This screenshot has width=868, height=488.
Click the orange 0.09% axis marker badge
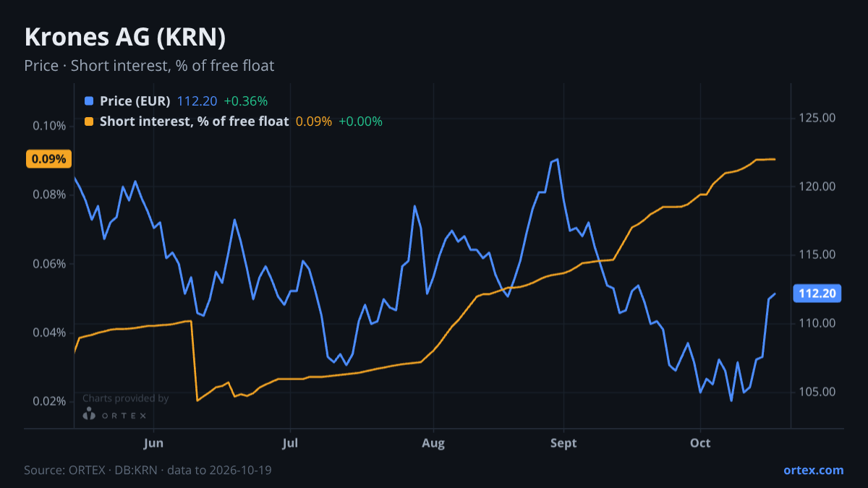click(x=49, y=159)
